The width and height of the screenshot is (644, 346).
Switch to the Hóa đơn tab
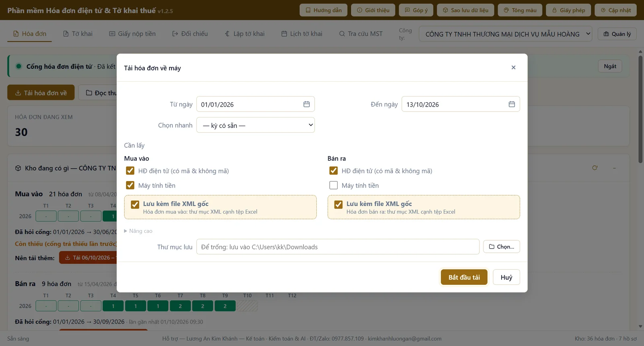[x=29, y=34]
